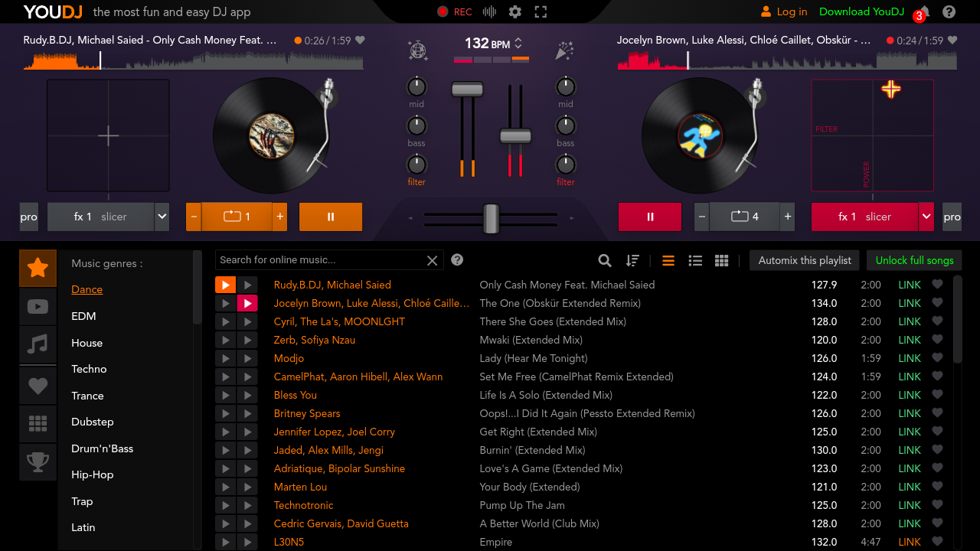
Task: Open the YouTube source panel in the sidebar
Action: coord(37,306)
